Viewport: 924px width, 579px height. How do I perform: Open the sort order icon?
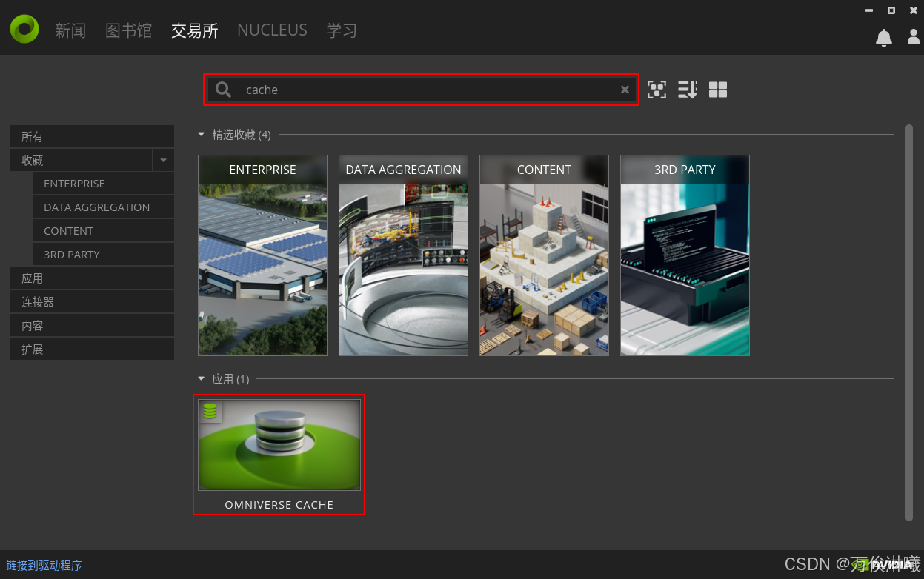point(687,90)
